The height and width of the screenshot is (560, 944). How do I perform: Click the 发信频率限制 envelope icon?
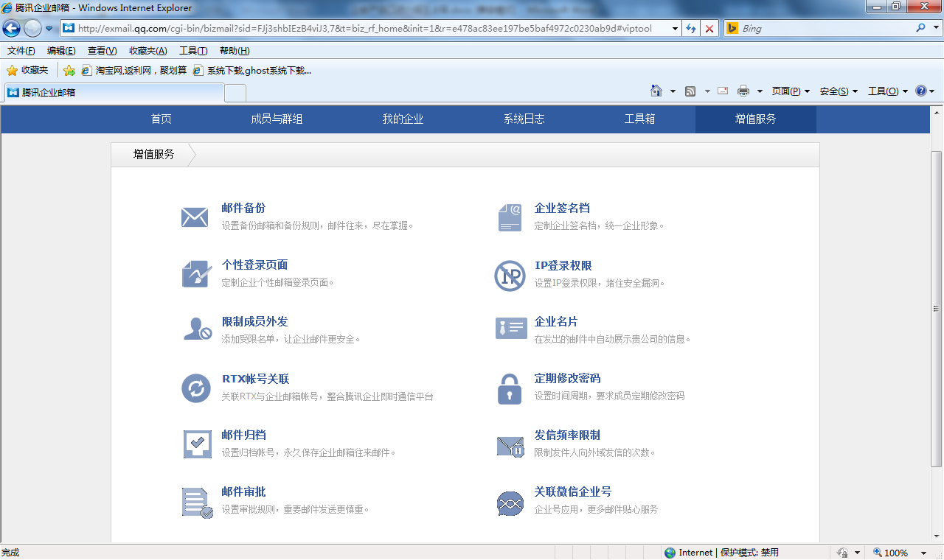510,446
